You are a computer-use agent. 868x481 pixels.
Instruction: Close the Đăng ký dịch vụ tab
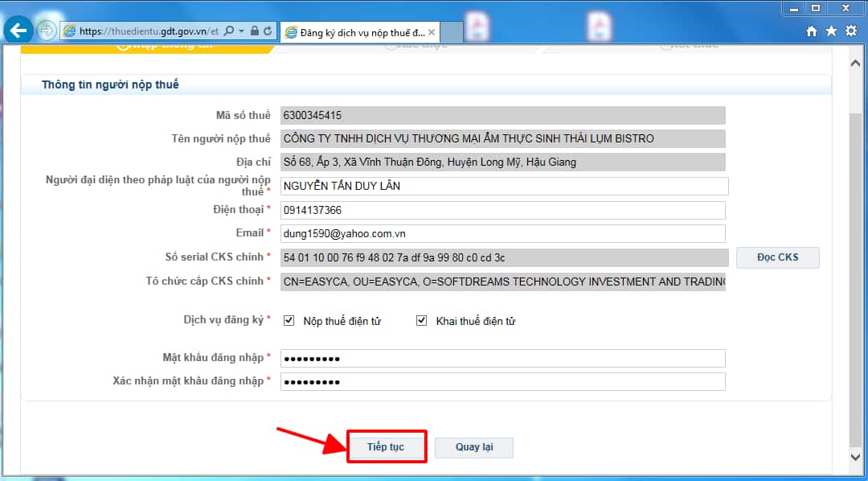point(432,32)
